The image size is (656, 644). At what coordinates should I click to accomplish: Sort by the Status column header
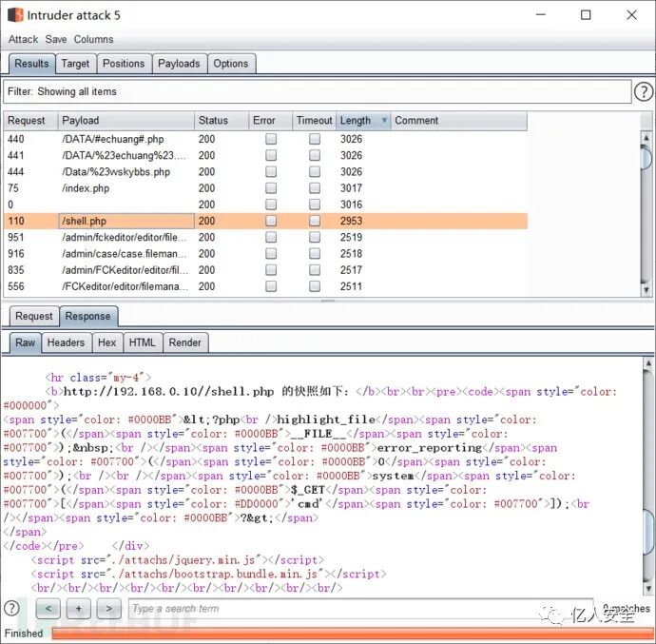click(222, 121)
